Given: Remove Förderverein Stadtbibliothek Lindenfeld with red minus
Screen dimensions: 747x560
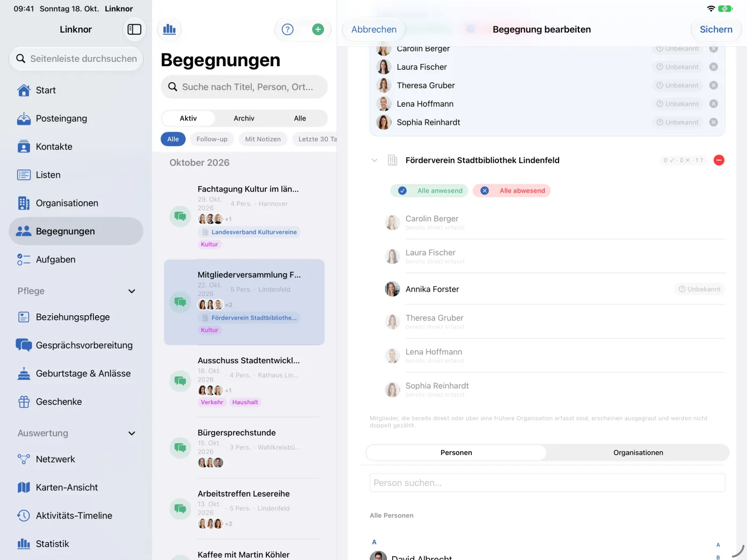Looking at the screenshot, I should coord(719,160).
